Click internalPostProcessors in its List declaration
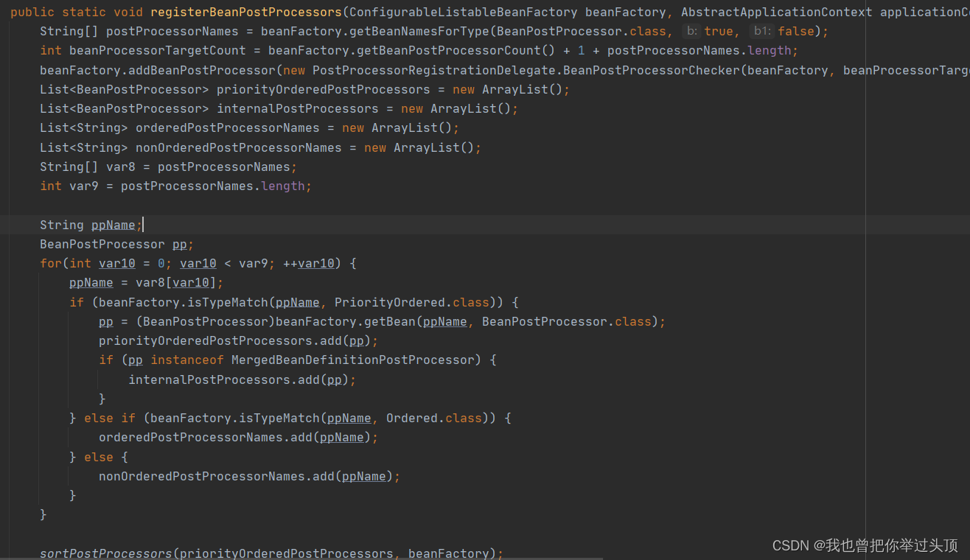The width and height of the screenshot is (970, 560). (298, 108)
